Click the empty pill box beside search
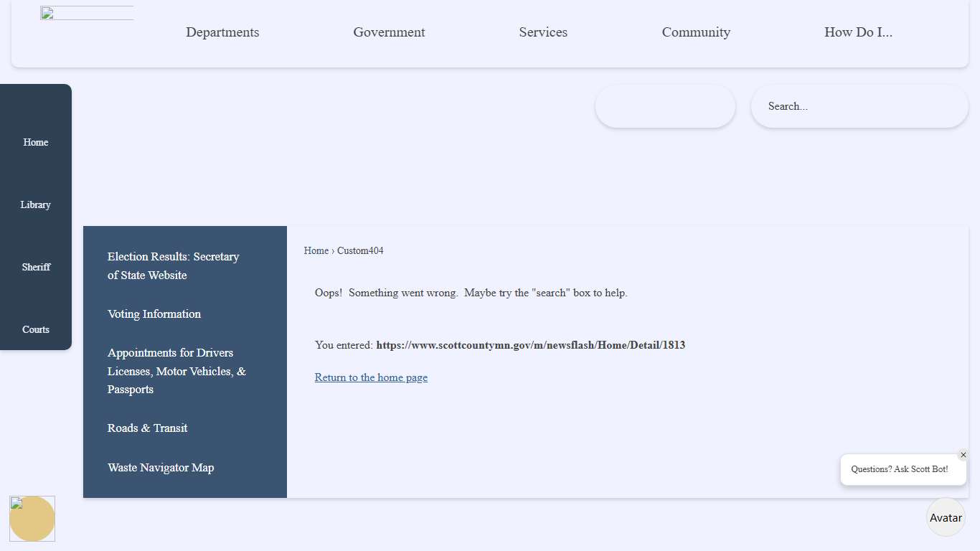Image resolution: width=980 pixels, height=551 pixels. tap(664, 106)
